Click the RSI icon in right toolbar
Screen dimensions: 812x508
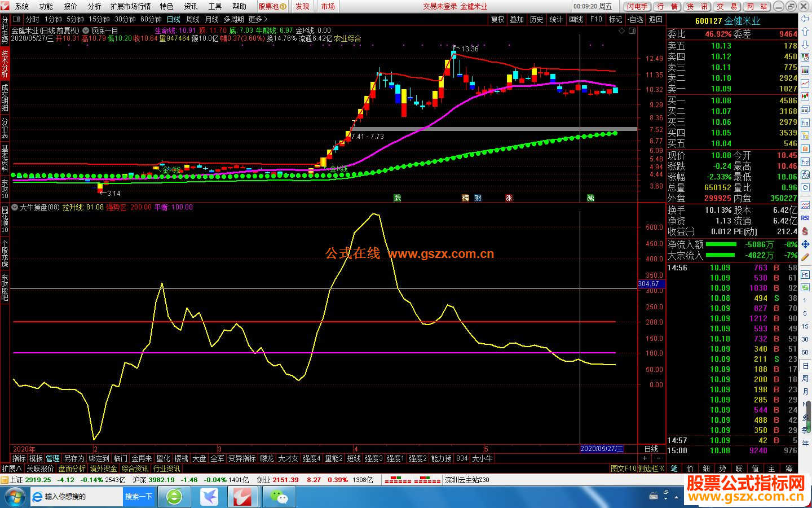tap(805, 218)
